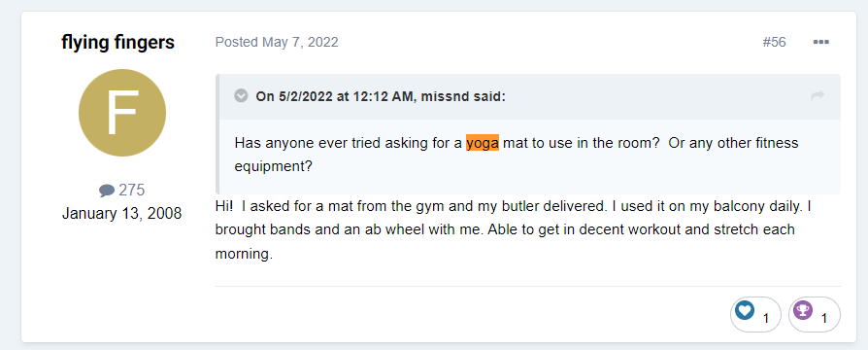Click the word 'morning.' ending the post
868x350 pixels.
[x=244, y=255]
